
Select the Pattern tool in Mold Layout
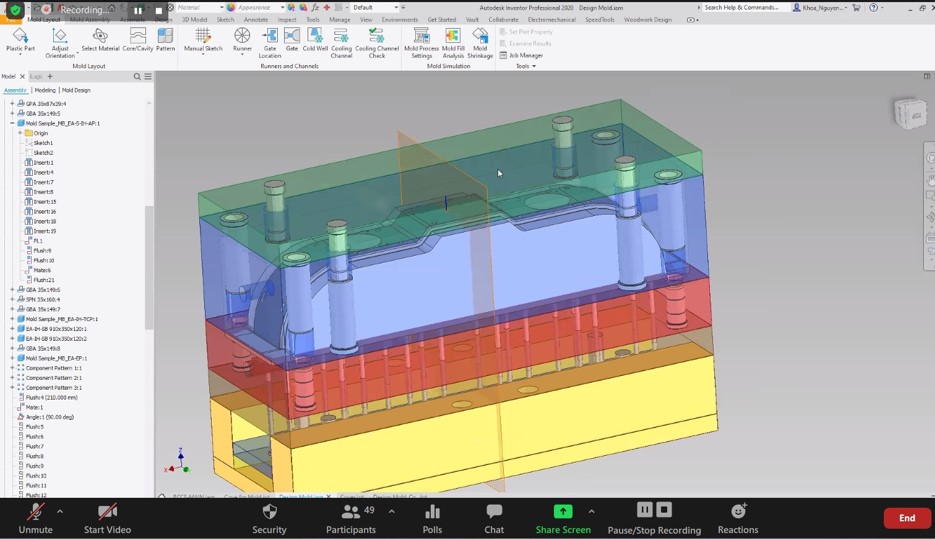tap(165, 40)
